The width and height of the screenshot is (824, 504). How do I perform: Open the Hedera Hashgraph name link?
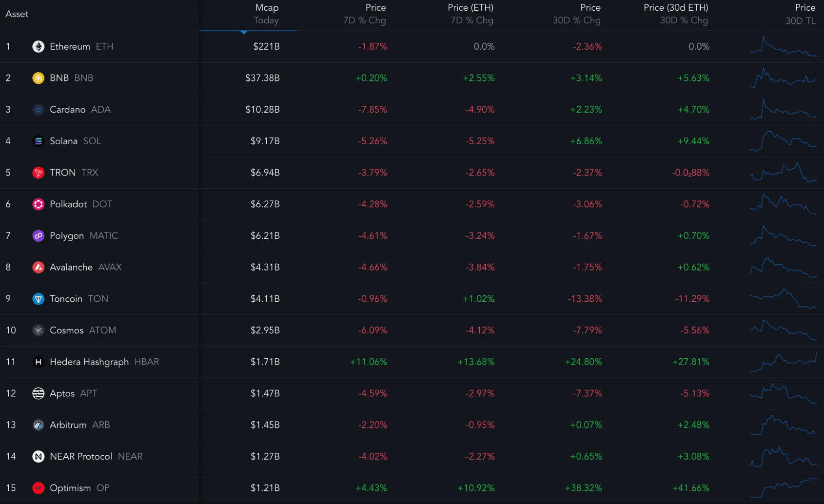89,362
